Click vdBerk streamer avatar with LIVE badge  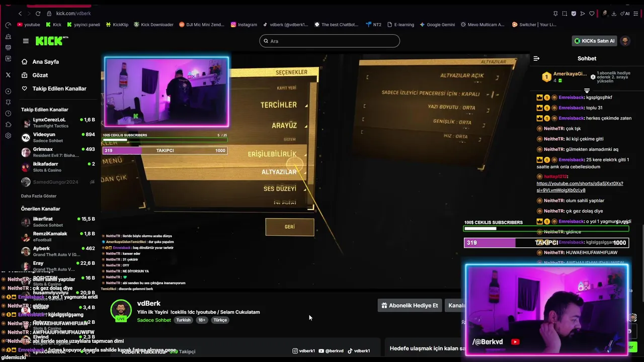click(x=121, y=311)
